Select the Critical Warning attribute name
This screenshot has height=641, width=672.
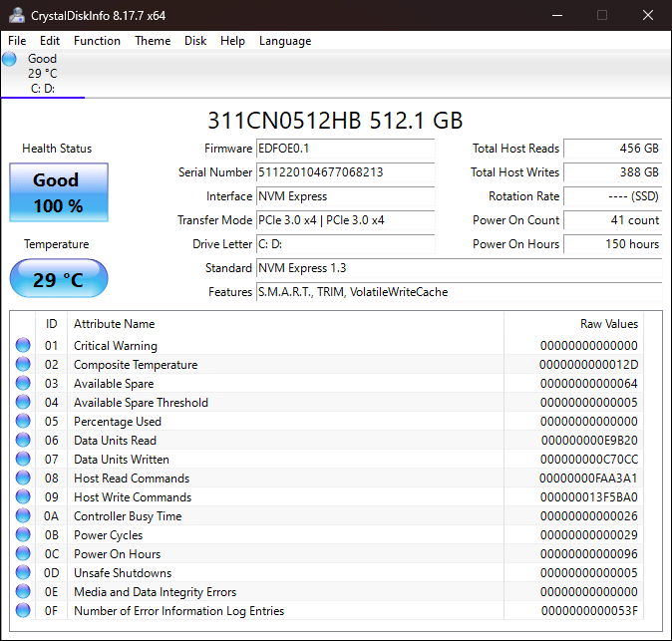(116, 346)
